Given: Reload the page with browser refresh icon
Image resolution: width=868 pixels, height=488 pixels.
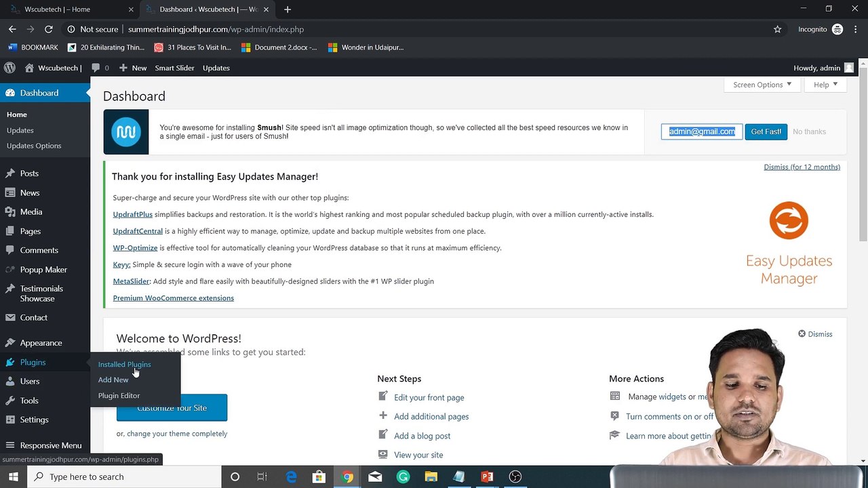Looking at the screenshot, I should click(49, 29).
